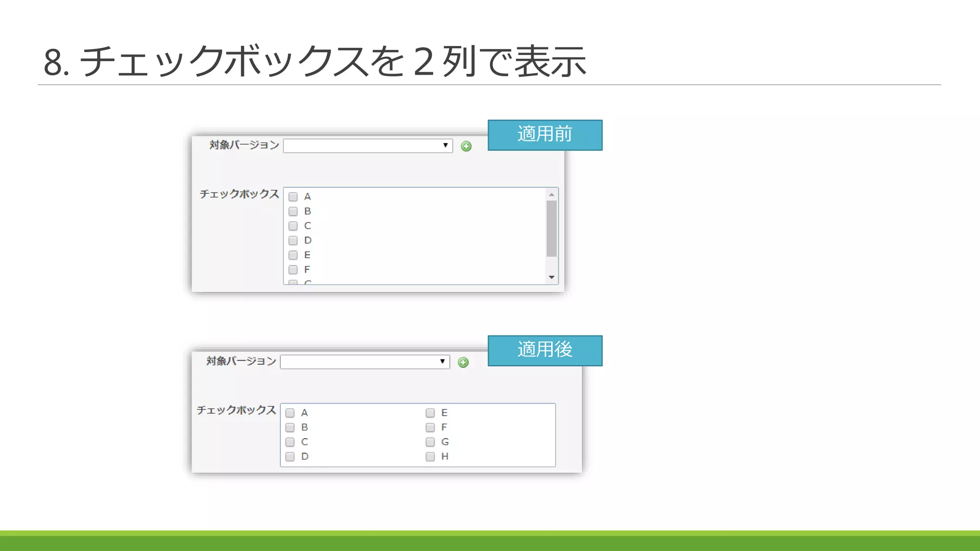
Task: Check box E in the 適用後 two-column list
Action: (430, 413)
